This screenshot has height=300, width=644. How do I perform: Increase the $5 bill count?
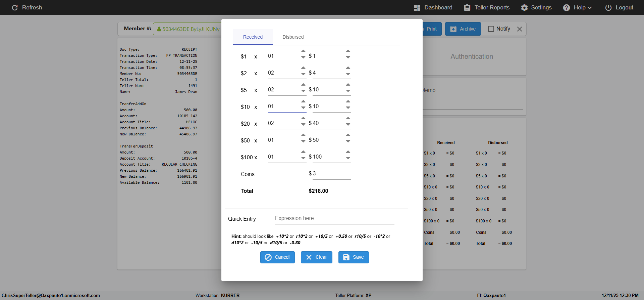point(303,85)
